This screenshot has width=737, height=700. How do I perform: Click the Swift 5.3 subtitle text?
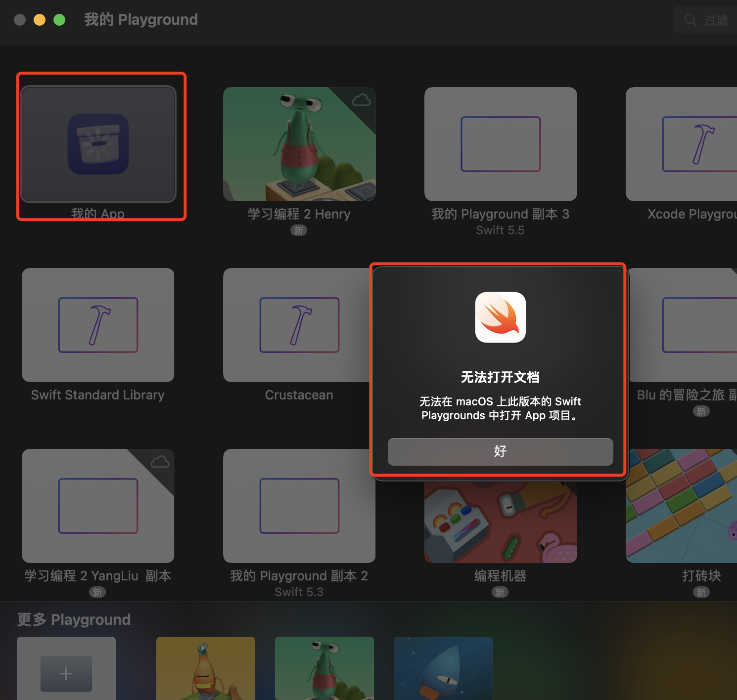tap(299, 592)
